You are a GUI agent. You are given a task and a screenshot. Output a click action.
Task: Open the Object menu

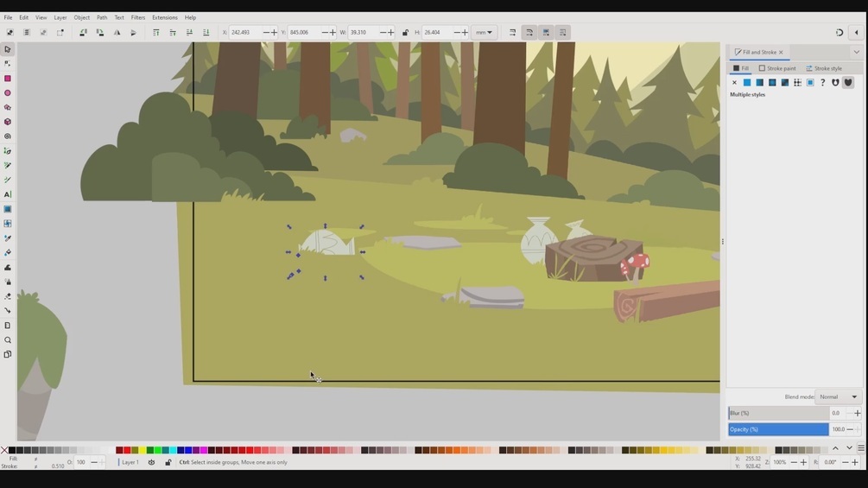tap(82, 17)
